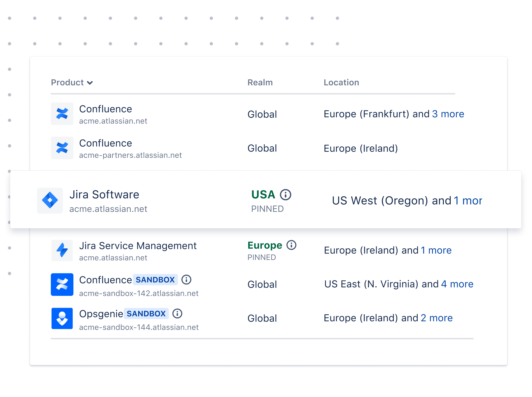The height and width of the screenshot is (397, 532).
Task: Open '1 more' locations for Jira Service Management
Action: coord(436,250)
